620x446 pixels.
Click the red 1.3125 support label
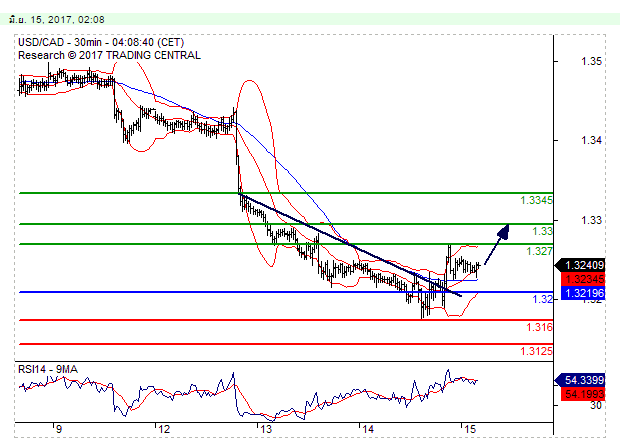click(x=536, y=351)
